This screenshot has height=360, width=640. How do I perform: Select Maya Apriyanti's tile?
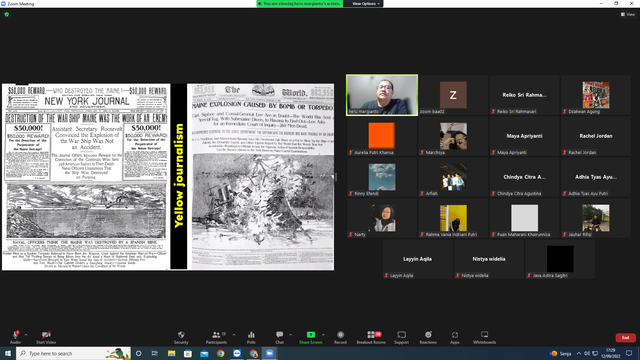pyautogui.click(x=524, y=136)
